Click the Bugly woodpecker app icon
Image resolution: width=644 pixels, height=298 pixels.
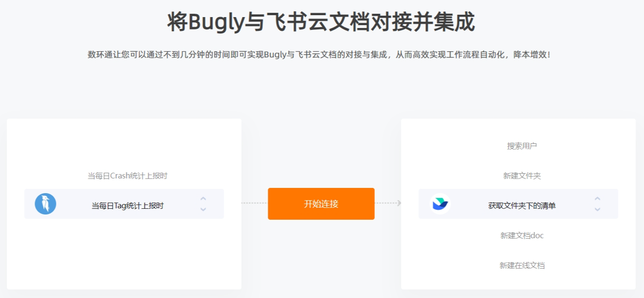tap(45, 204)
